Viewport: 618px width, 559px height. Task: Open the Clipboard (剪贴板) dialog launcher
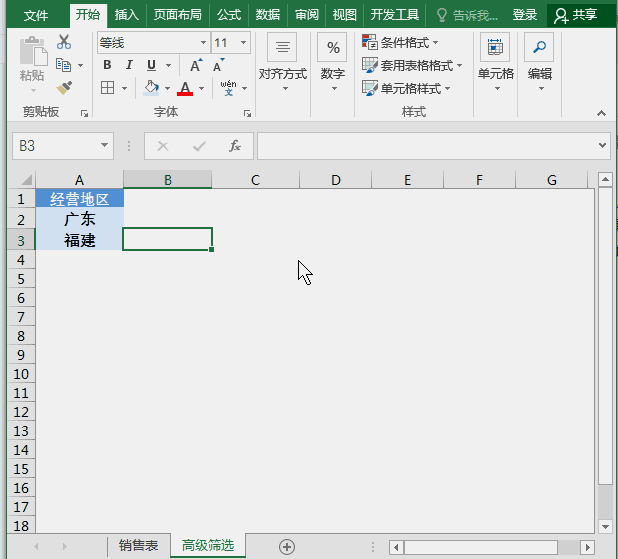(x=84, y=114)
